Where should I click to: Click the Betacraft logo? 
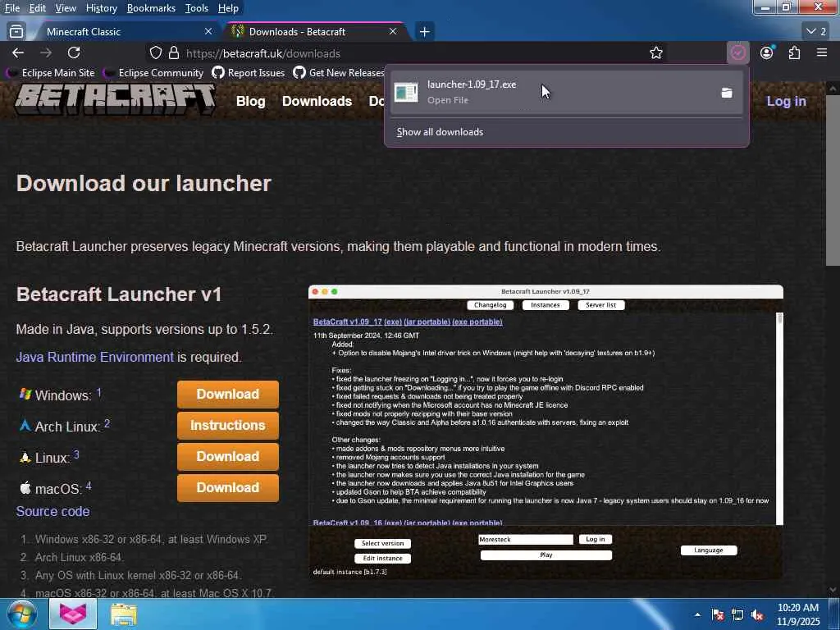point(115,99)
